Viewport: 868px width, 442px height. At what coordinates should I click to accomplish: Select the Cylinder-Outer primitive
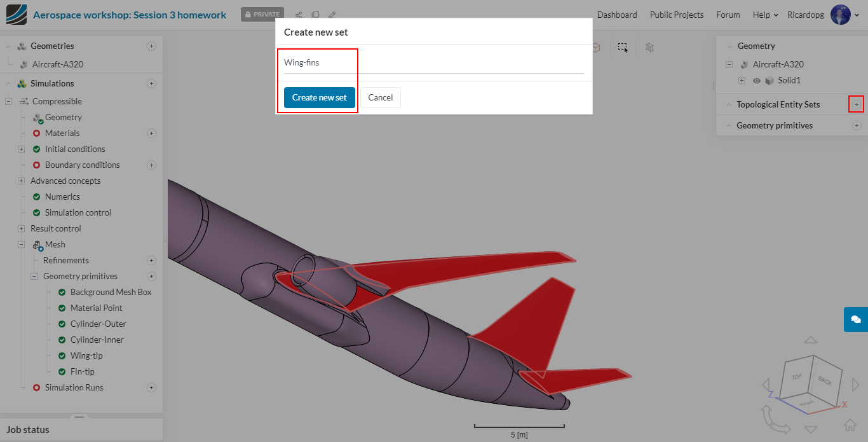(98, 324)
